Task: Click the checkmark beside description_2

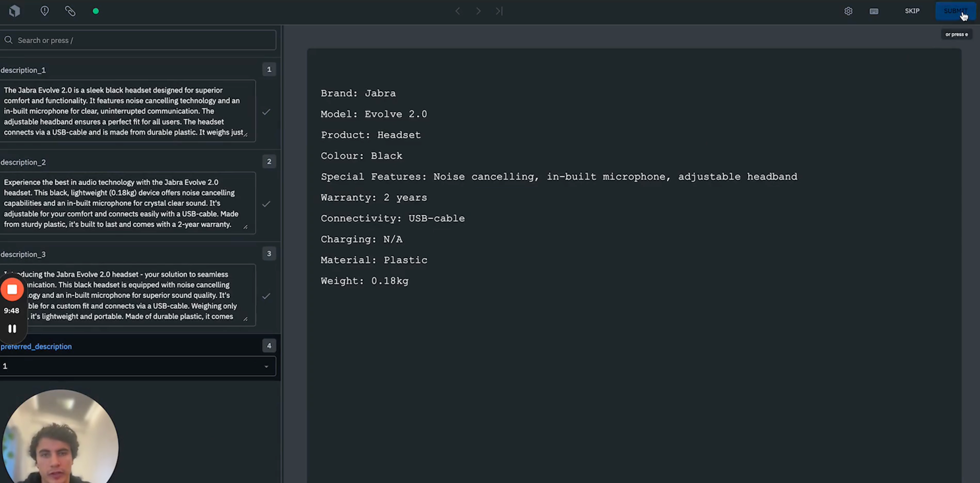Action: [x=266, y=204]
